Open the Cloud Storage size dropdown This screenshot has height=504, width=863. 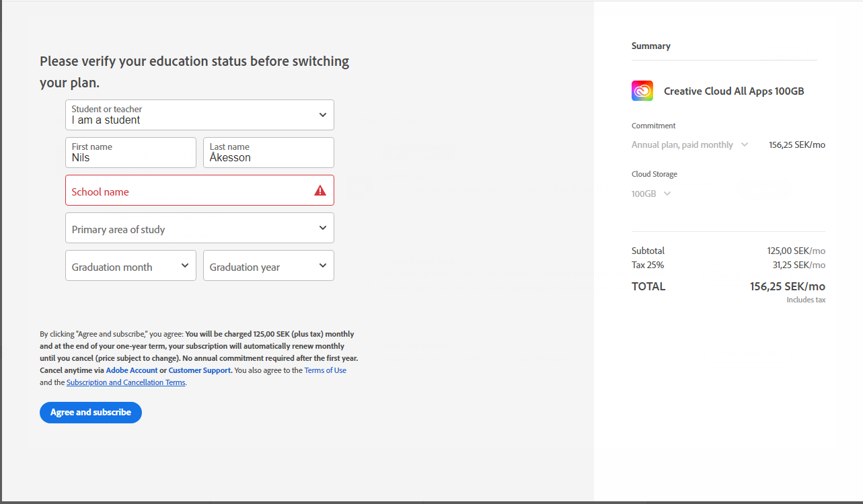click(650, 194)
